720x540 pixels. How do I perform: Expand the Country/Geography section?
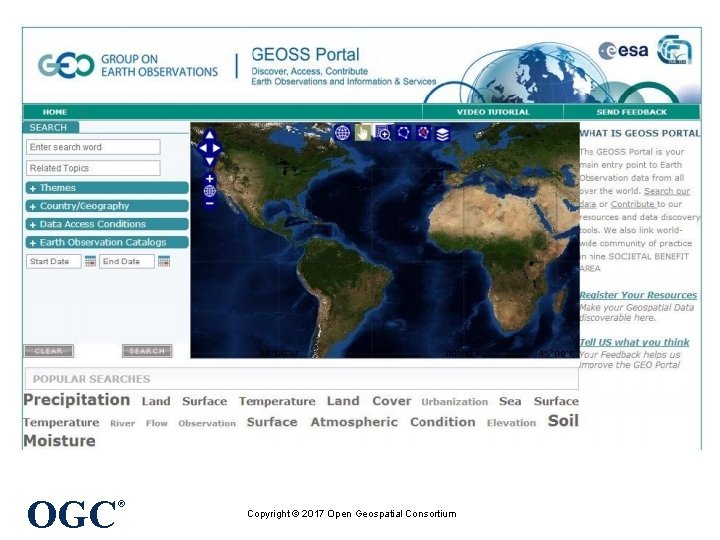(x=107, y=206)
